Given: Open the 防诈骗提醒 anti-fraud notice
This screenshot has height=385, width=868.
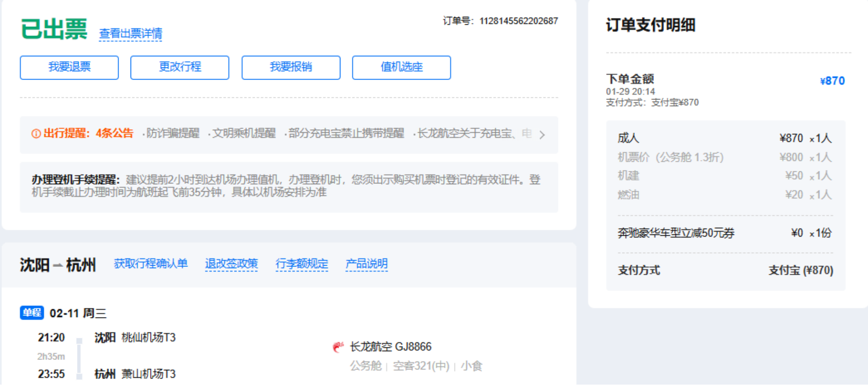Looking at the screenshot, I should point(173,133).
